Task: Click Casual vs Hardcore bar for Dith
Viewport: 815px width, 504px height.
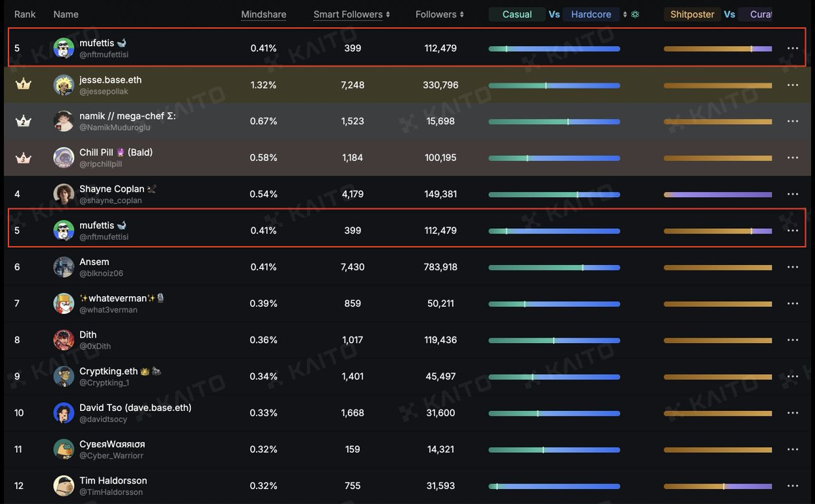Action: [x=554, y=340]
